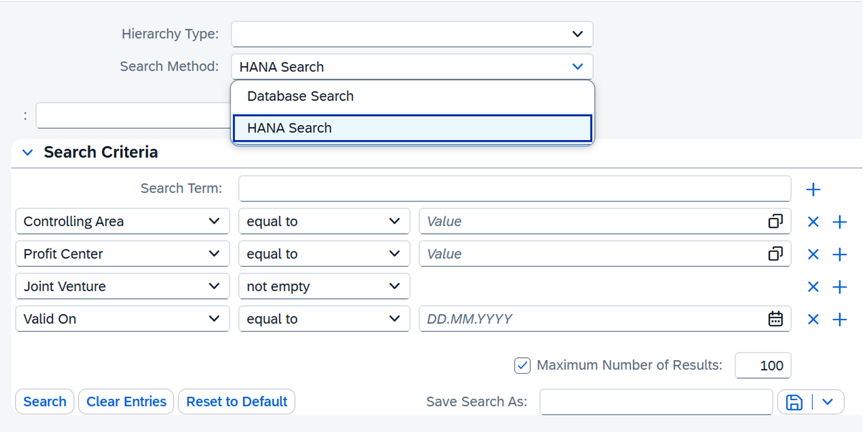Click Reset to Default
Screen dimensions: 868x432
tap(236, 402)
